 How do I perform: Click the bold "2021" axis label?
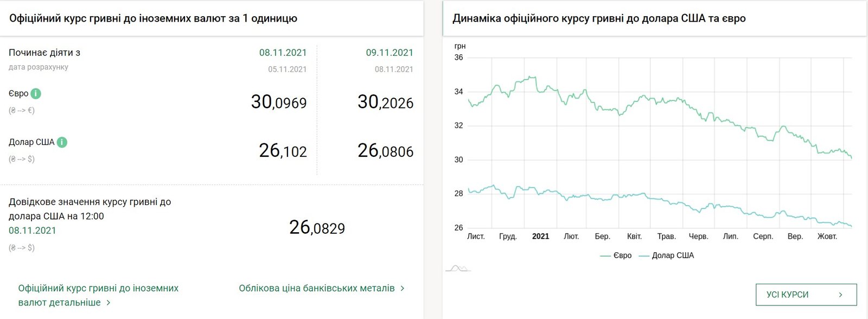[540, 236]
